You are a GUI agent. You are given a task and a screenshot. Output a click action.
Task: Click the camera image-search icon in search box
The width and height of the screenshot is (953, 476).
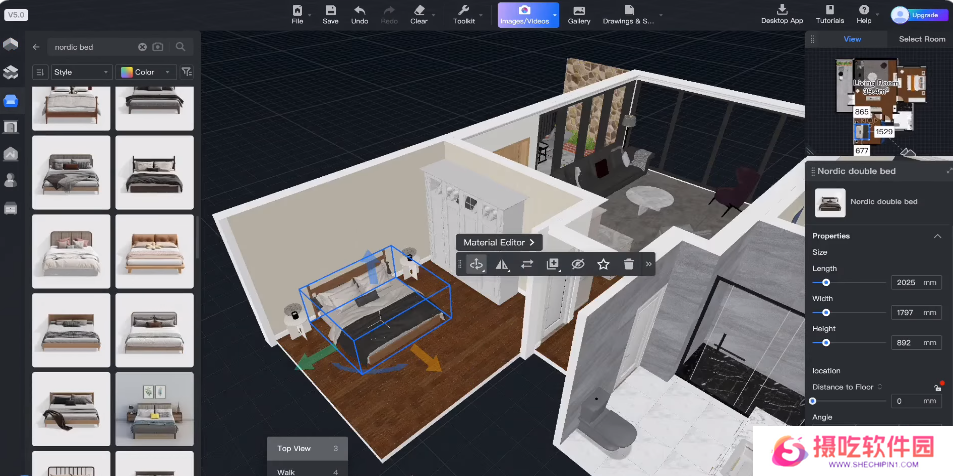pos(157,47)
